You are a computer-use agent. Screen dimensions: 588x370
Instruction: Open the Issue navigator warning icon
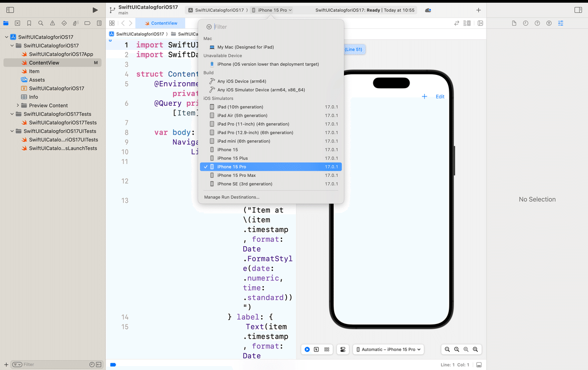[x=52, y=23]
